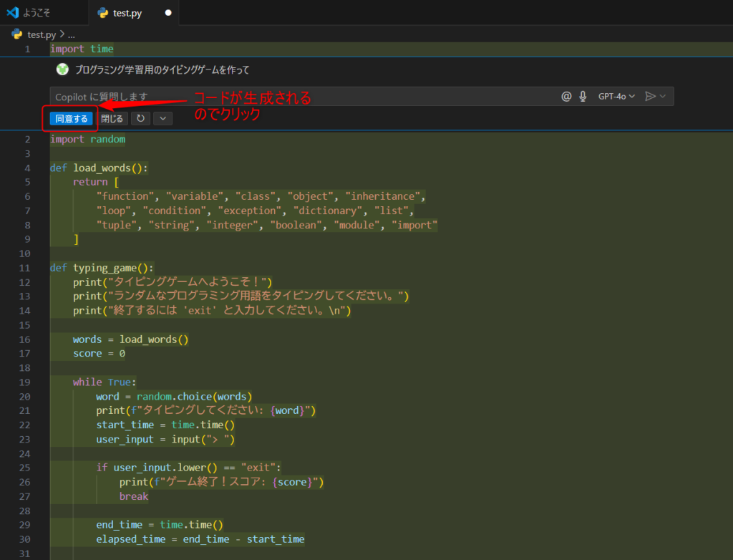
Task: Click the unsaved dot on test.py tab
Action: click(x=168, y=13)
